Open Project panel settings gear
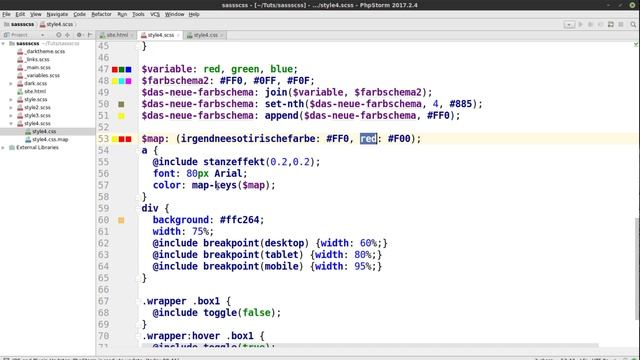The height and width of the screenshot is (360, 640). click(x=79, y=35)
